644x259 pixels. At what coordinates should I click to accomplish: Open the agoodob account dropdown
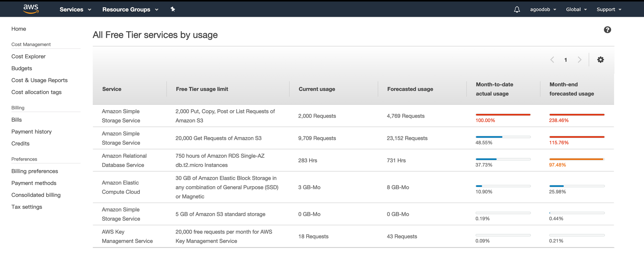pos(543,10)
